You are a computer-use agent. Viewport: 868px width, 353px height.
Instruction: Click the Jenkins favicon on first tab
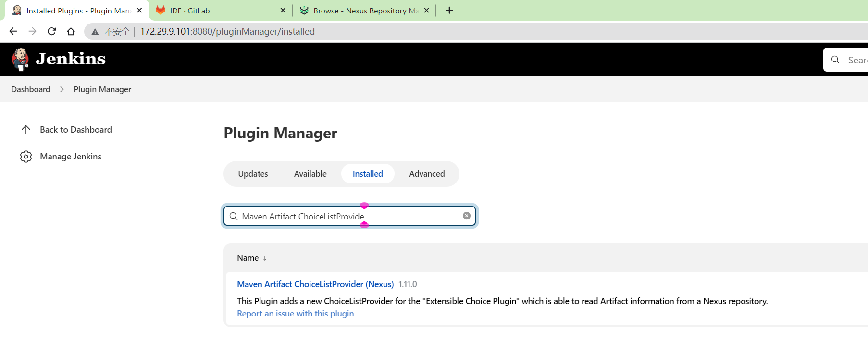click(17, 10)
